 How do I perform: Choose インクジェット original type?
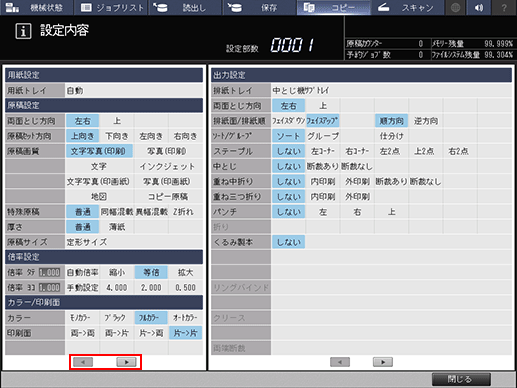(x=168, y=166)
